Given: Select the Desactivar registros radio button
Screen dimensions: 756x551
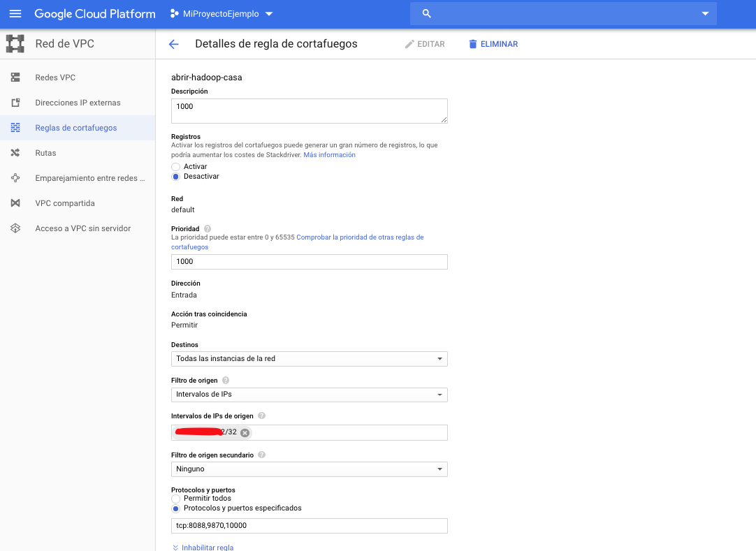Looking at the screenshot, I should 176,177.
